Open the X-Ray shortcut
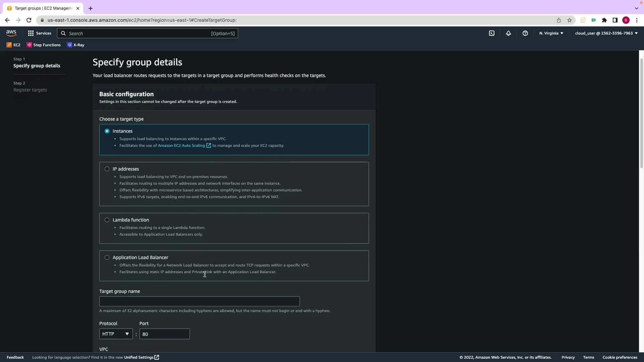 click(x=76, y=45)
